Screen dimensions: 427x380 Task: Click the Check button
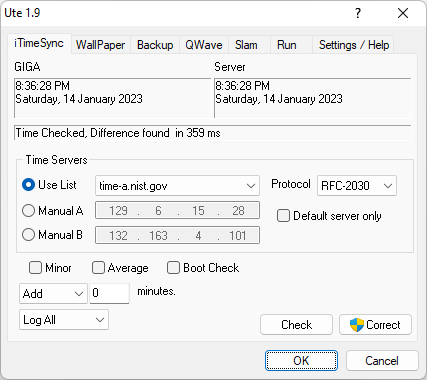(296, 325)
